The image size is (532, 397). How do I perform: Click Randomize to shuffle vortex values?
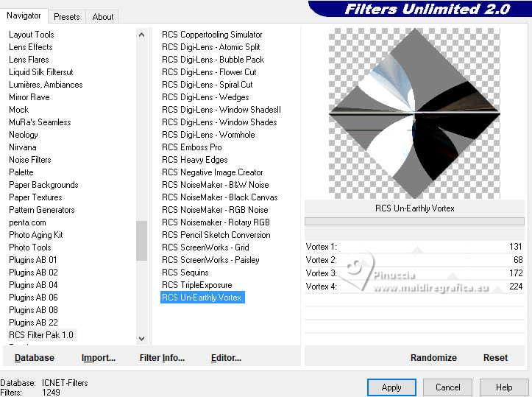pos(433,358)
